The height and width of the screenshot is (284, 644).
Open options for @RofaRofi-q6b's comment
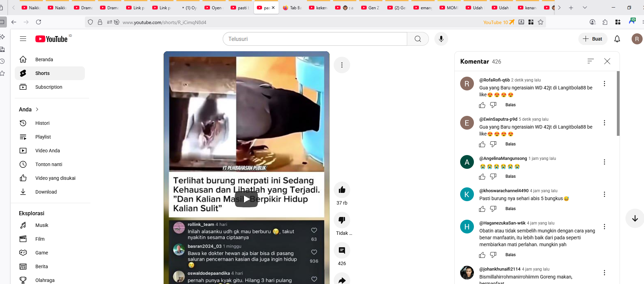[604, 84]
